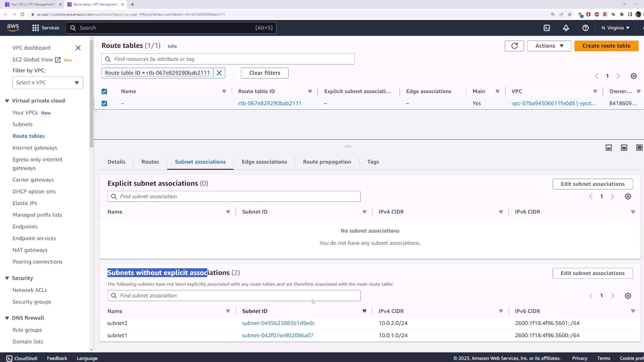Remove the Route table ID filter chip
Viewport: 644px width, 362px height.
tap(219, 73)
